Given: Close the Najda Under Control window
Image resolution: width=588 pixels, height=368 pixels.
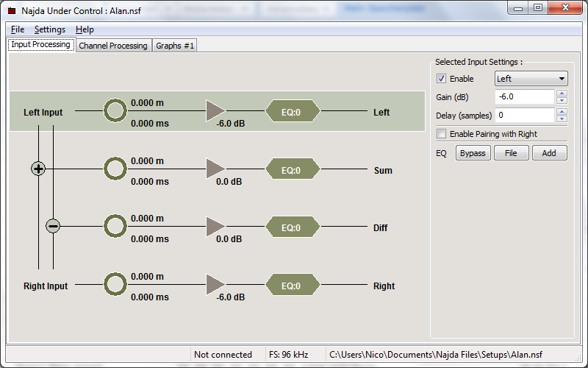Looking at the screenshot, I should pos(565,8).
